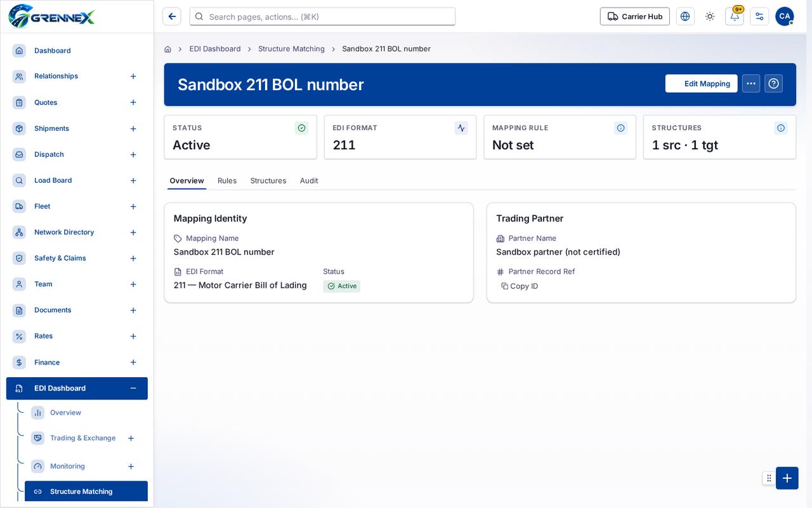Open Network Directory in the sidebar

click(x=77, y=232)
